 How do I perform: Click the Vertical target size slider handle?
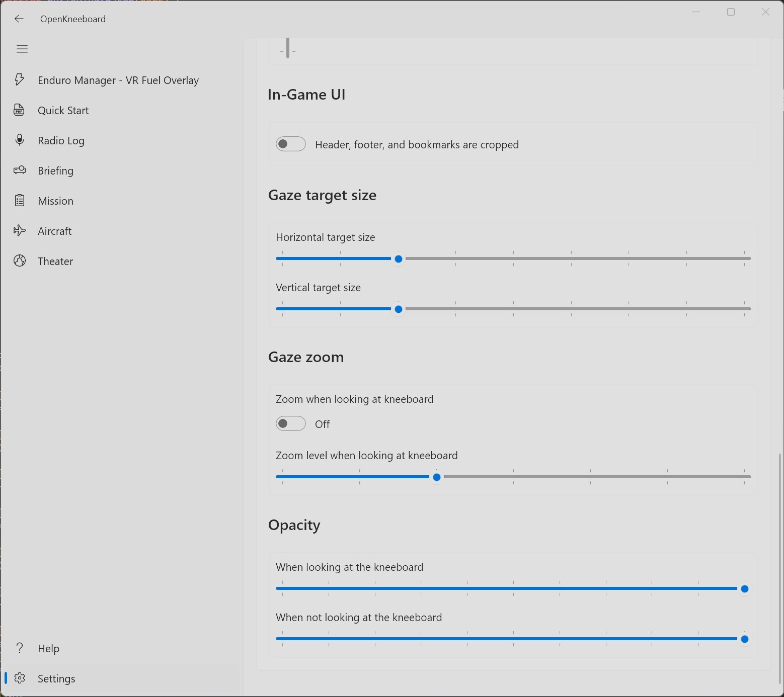point(399,309)
